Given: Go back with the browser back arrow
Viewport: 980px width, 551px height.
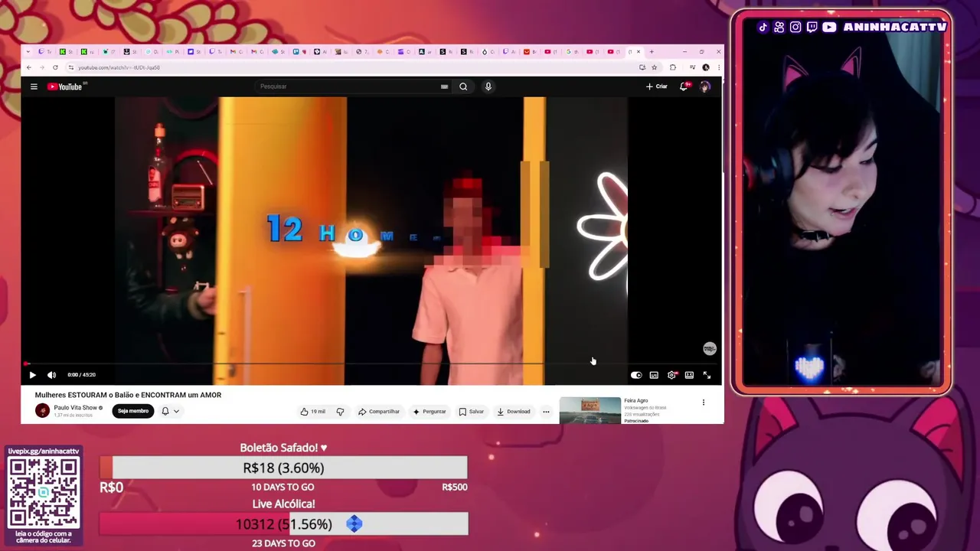Looking at the screenshot, I should (x=29, y=67).
